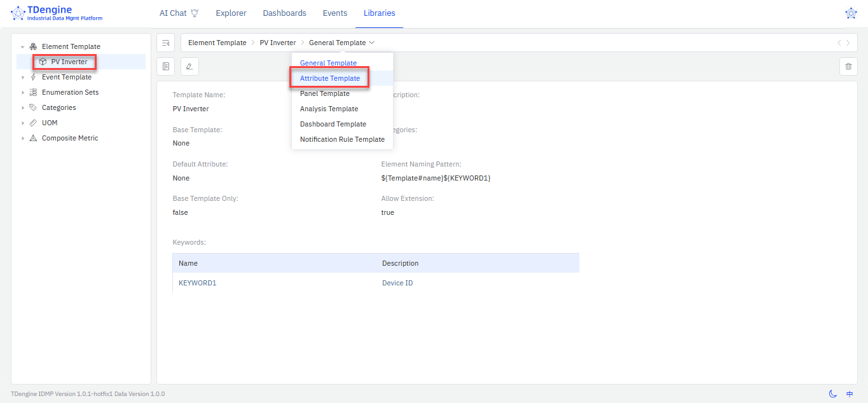Click the sidebar collapse icon
Viewport: 868px width, 403px height.
pos(166,43)
